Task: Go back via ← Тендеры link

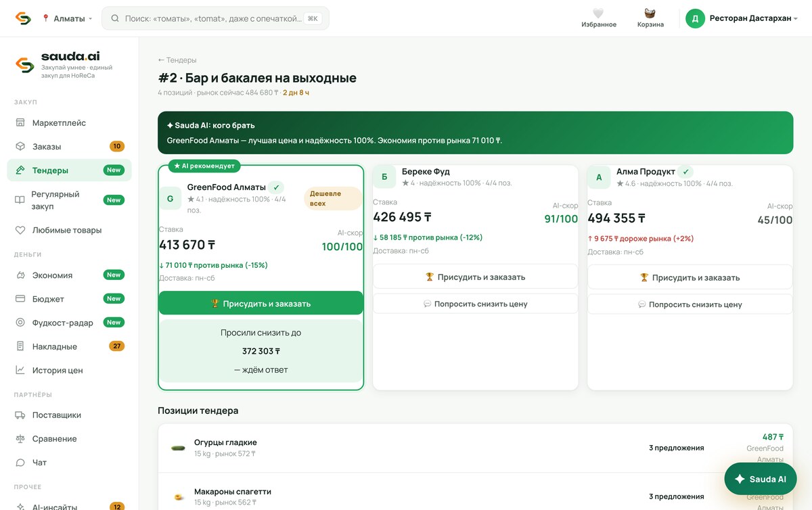Action: [177, 60]
